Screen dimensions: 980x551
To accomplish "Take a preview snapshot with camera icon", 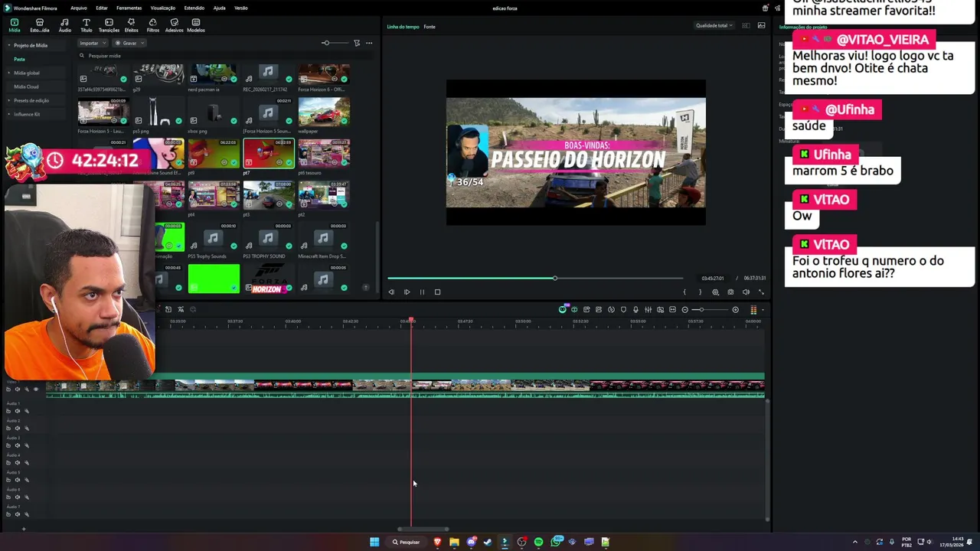I will pos(730,292).
